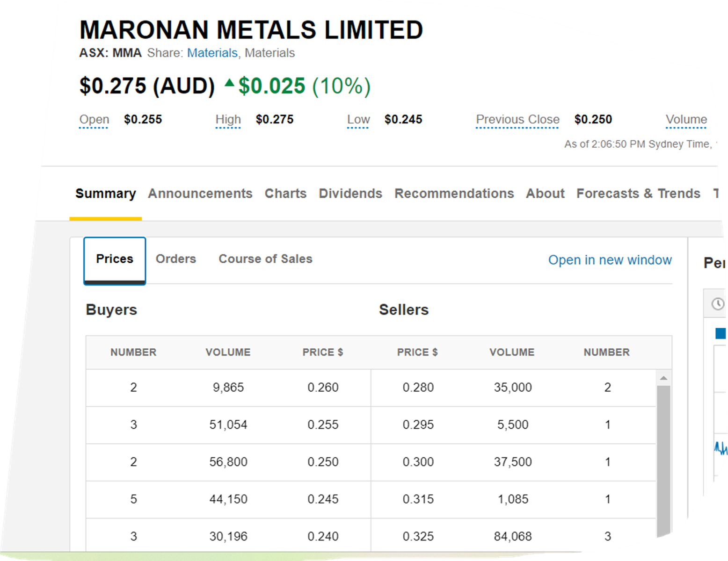The height and width of the screenshot is (561, 728).
Task: Click buyer price 0.260
Action: coord(323,388)
